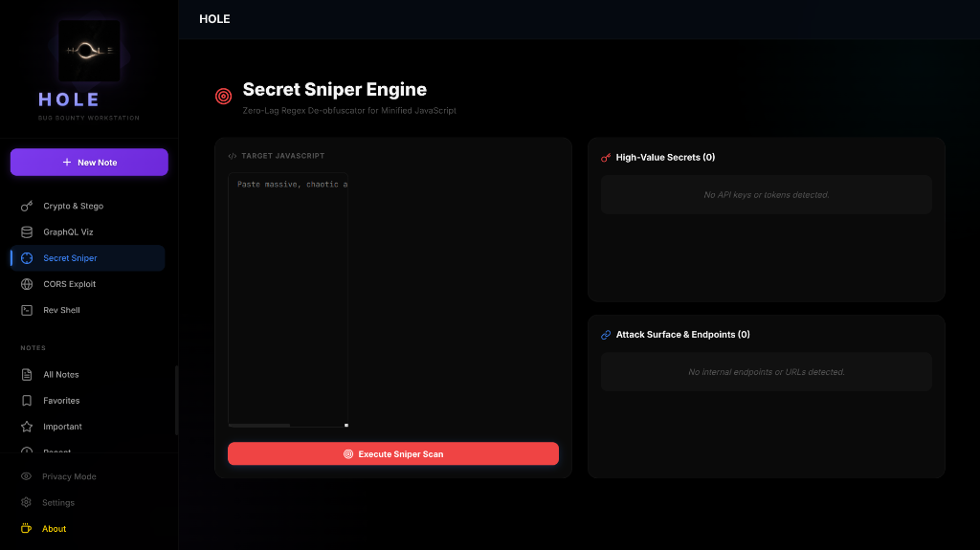Click the Secret Sniper Engine heading
Viewport: 980px width, 550px height.
point(334,89)
